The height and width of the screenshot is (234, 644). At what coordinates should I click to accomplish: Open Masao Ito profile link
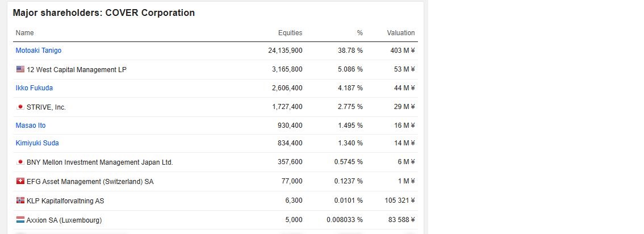31,125
